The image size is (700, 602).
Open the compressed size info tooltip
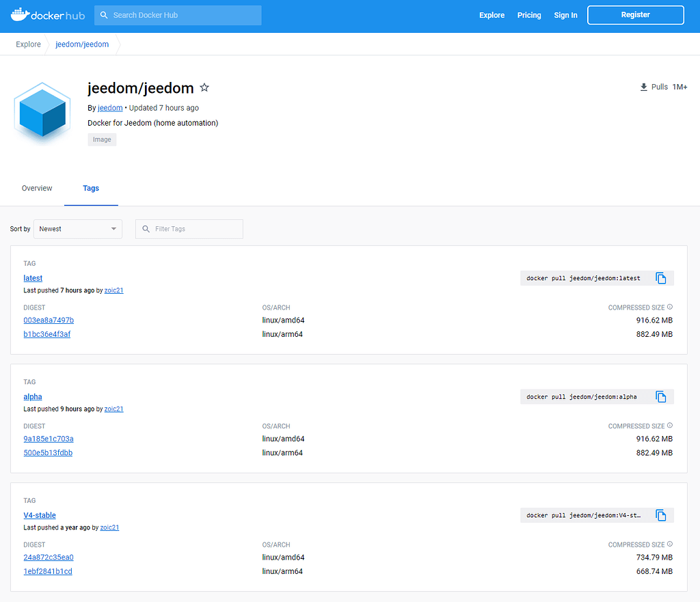669,307
